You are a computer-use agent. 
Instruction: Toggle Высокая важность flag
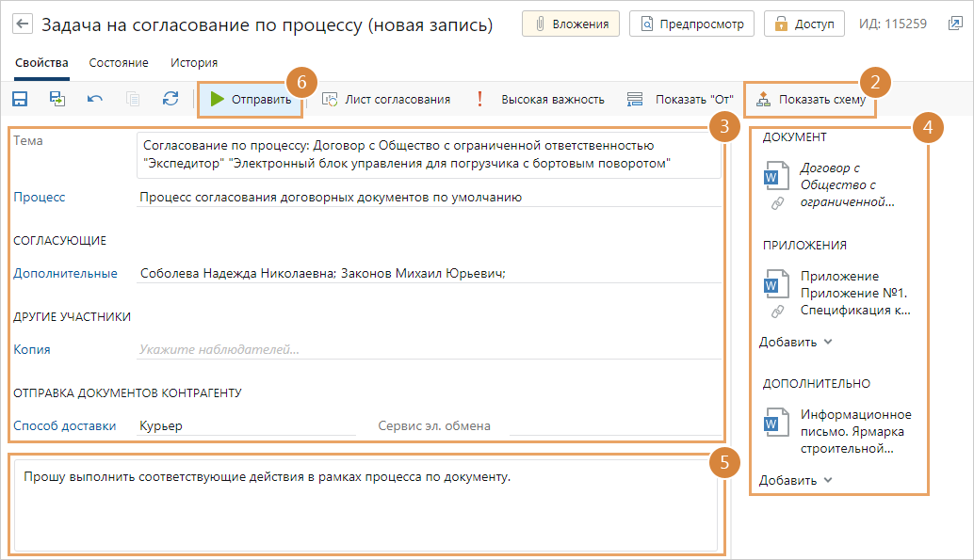(x=541, y=99)
